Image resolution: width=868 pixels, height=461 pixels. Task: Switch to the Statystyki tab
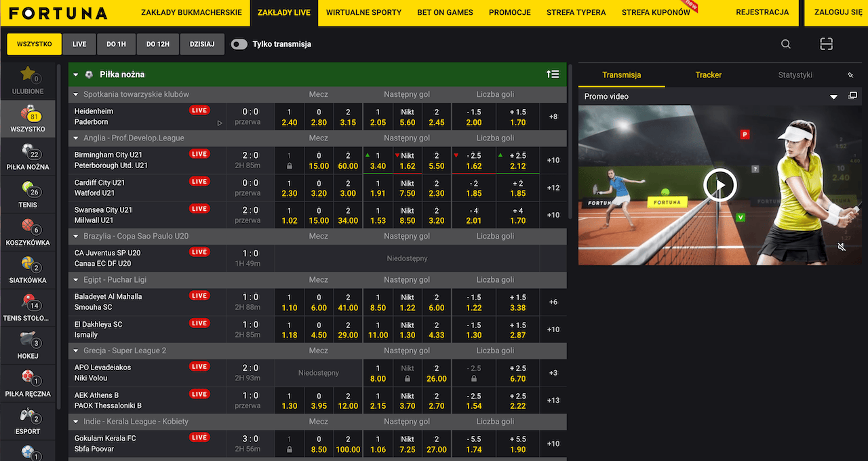pyautogui.click(x=795, y=75)
